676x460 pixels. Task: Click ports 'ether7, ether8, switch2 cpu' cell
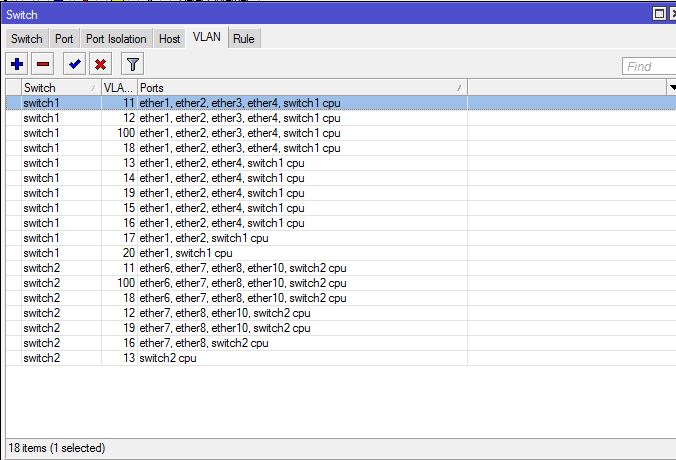(x=302, y=343)
